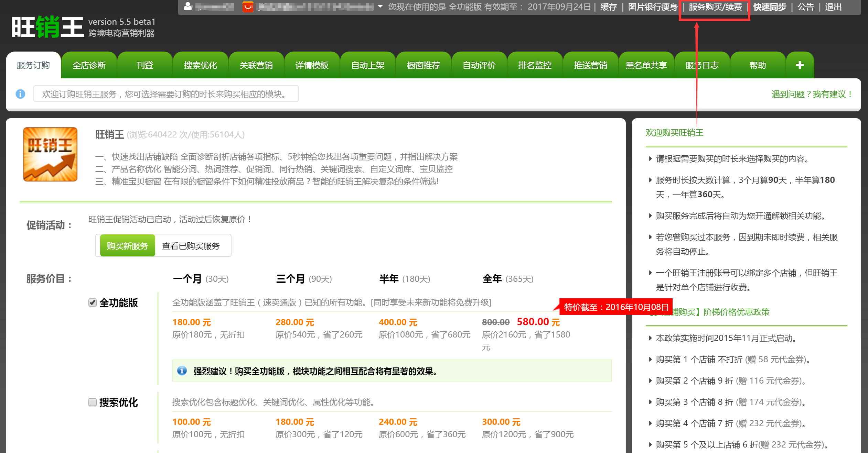Click 缓存 link in top bar
This screenshot has width=868, height=453.
point(609,7)
